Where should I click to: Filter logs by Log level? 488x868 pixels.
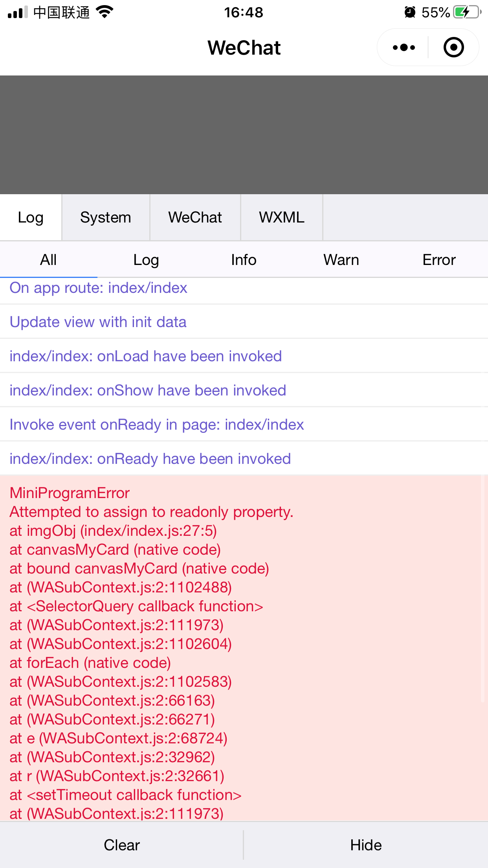click(x=146, y=260)
